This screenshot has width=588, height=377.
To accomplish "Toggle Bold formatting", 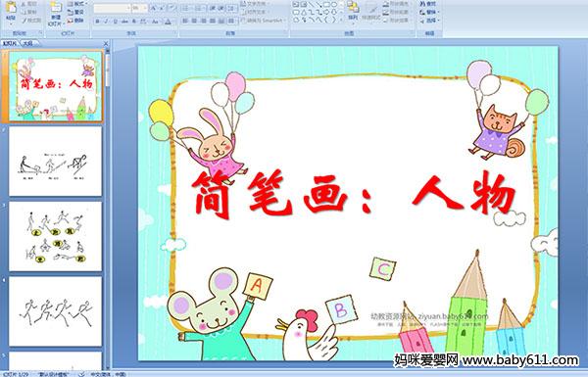I will click(97, 22).
